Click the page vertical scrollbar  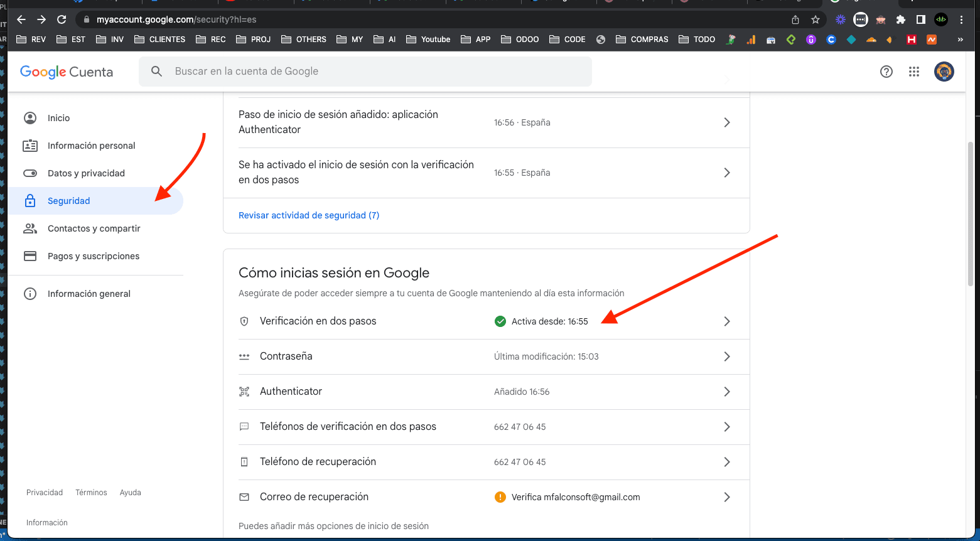971,213
